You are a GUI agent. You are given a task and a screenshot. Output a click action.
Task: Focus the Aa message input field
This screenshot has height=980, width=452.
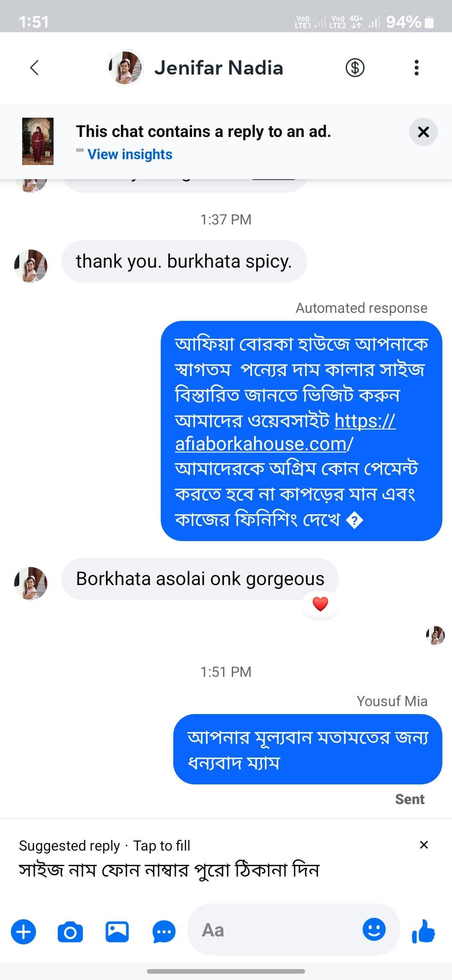point(272,930)
